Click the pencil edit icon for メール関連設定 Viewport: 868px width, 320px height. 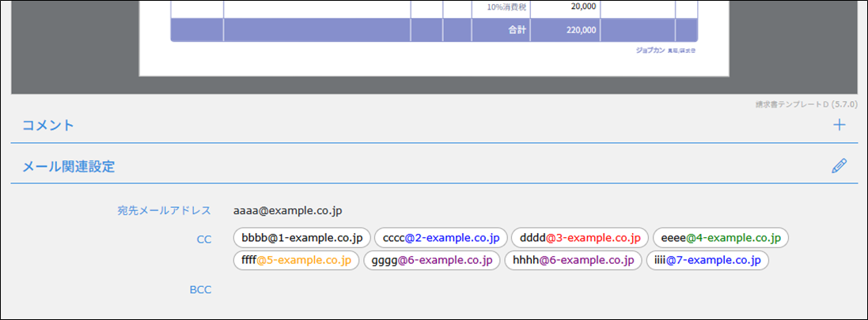pyautogui.click(x=840, y=166)
